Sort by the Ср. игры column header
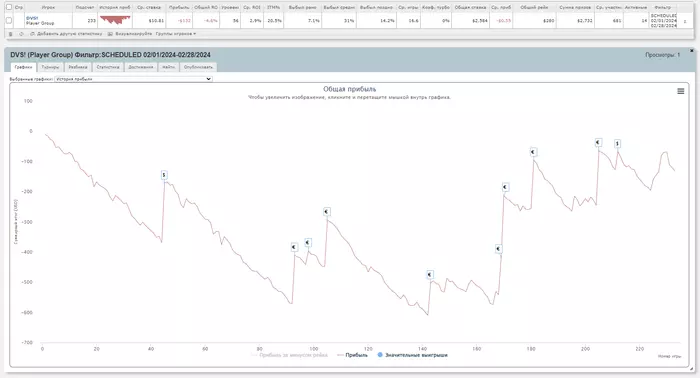Image resolution: width=700 pixels, height=378 pixels. point(408,8)
